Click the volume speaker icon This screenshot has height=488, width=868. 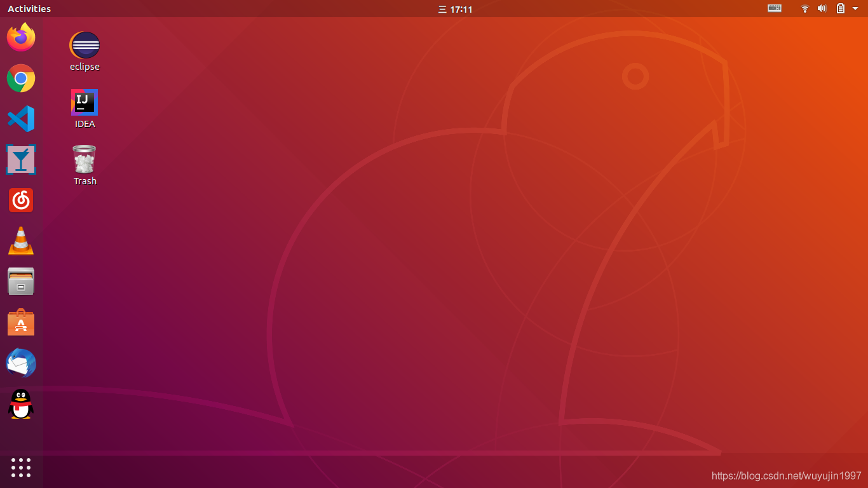[x=822, y=8]
